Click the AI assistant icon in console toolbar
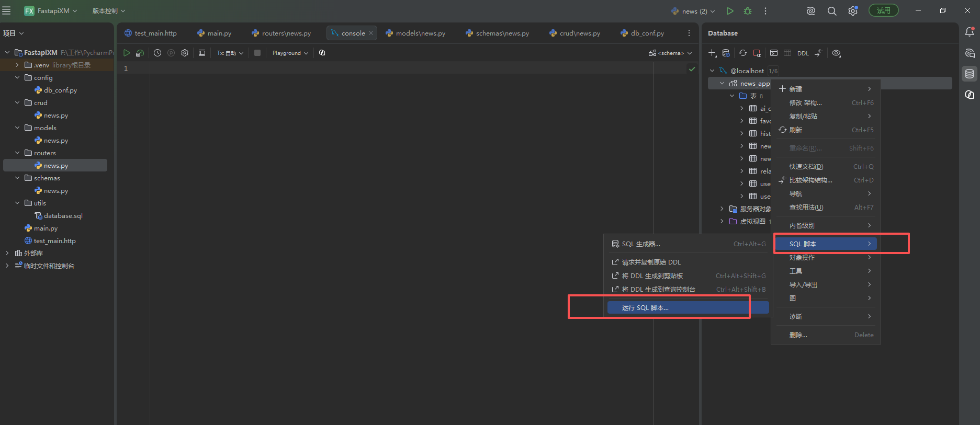This screenshot has width=980, height=425. point(322,53)
